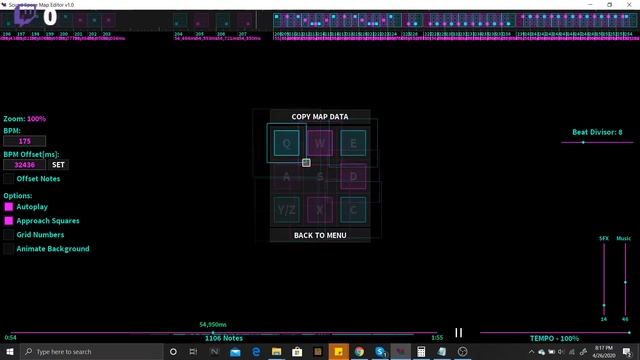640x360 pixels.
Task: Click the SFX volume slider handle
Action: click(604, 305)
